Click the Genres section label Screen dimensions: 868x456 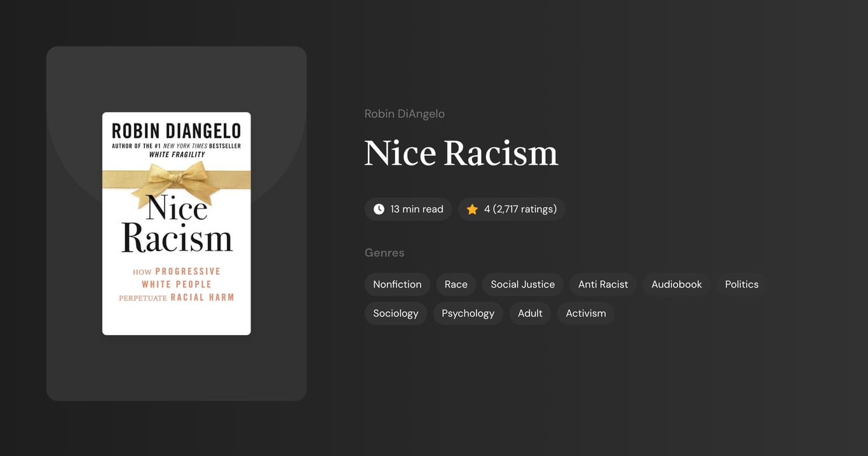point(384,252)
